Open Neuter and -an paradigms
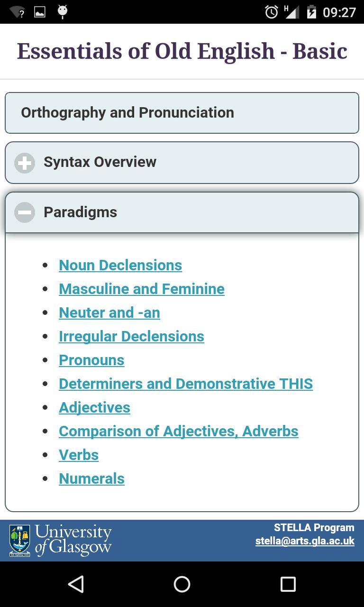This screenshot has height=607, width=364. click(x=109, y=313)
